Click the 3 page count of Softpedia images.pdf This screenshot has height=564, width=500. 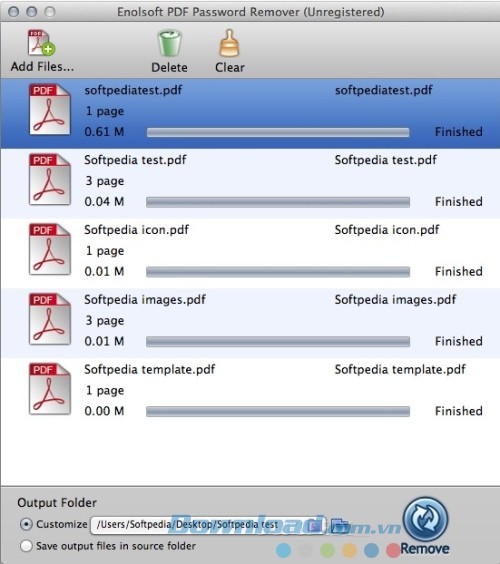pyautogui.click(x=105, y=320)
